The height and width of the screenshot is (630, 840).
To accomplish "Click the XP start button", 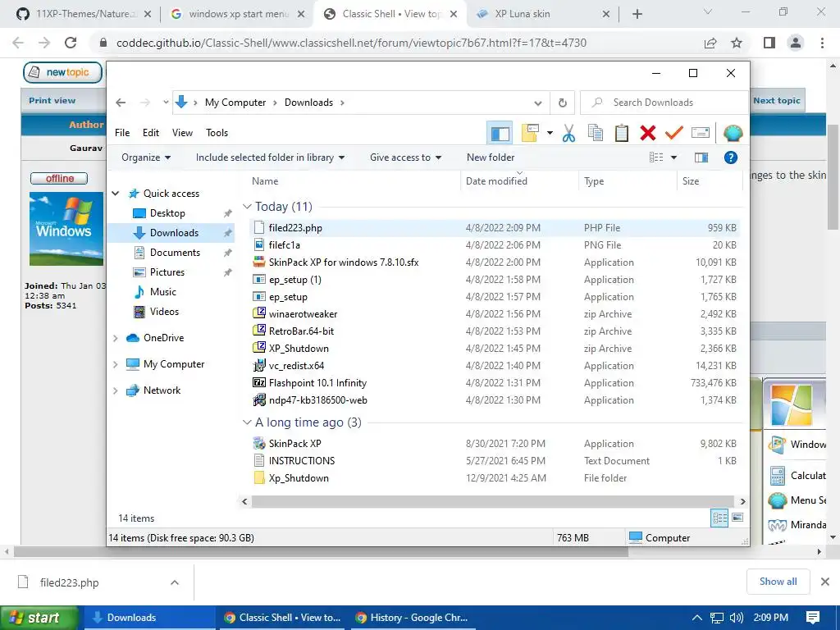I will (x=39, y=618).
